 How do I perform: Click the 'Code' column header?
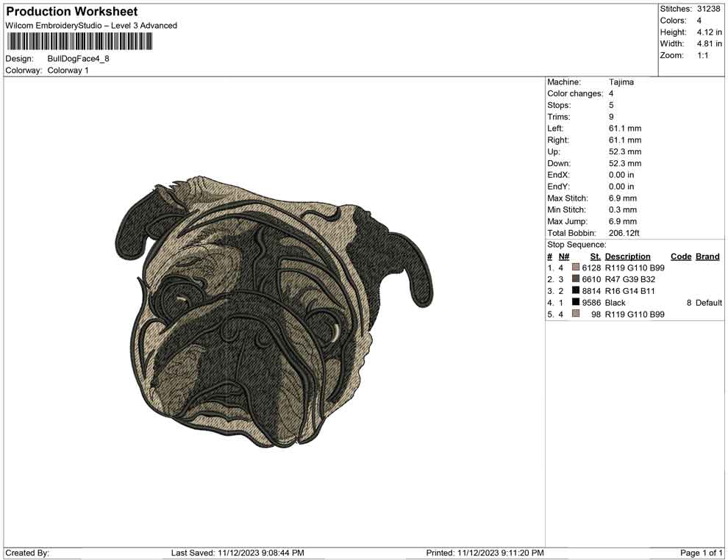click(681, 256)
